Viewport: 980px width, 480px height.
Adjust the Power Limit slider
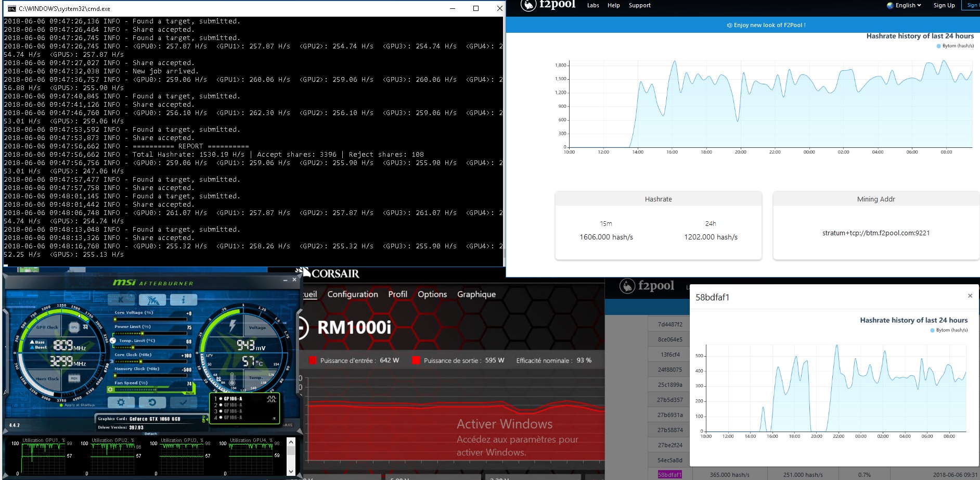pyautogui.click(x=150, y=333)
